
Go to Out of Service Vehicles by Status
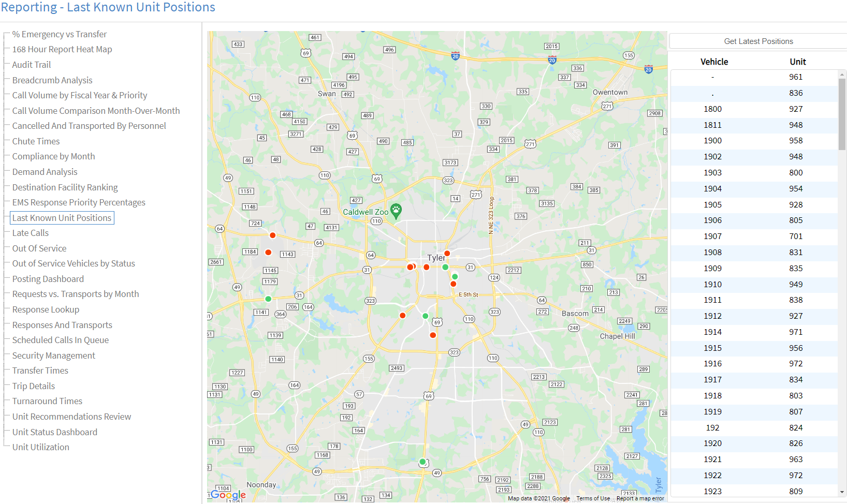pyautogui.click(x=74, y=263)
